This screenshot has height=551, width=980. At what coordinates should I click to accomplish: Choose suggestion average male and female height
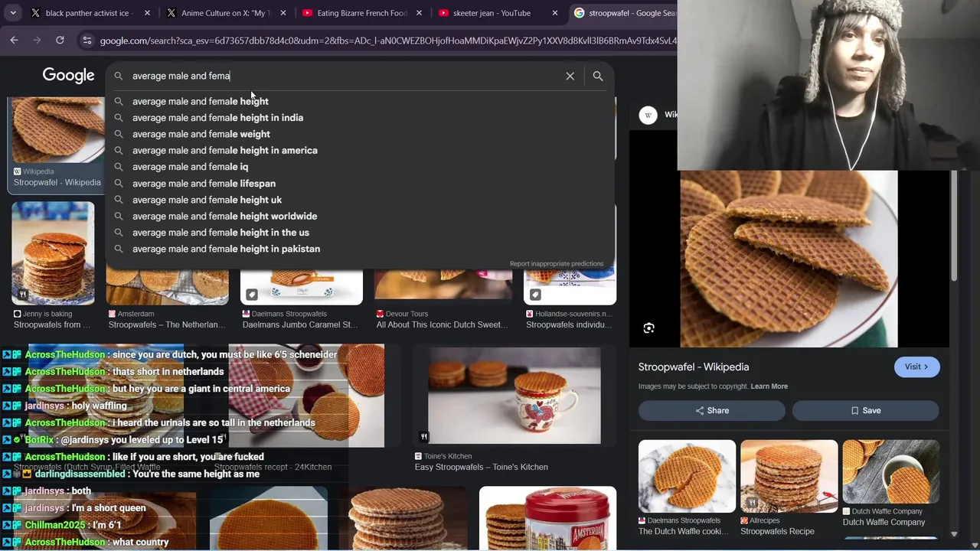[x=360, y=101]
